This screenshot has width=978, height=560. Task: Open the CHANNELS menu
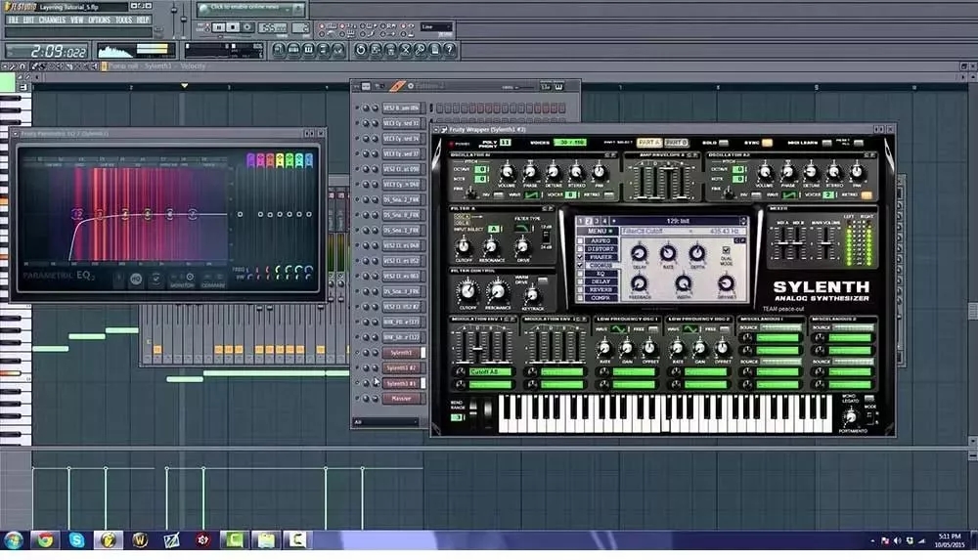pos(53,20)
